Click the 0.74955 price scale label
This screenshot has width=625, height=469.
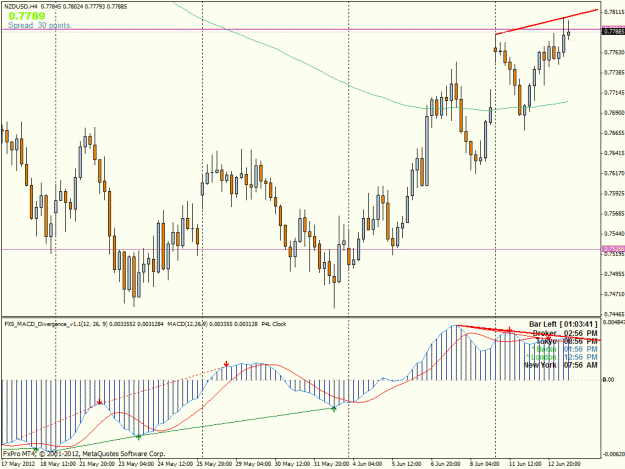pos(614,274)
